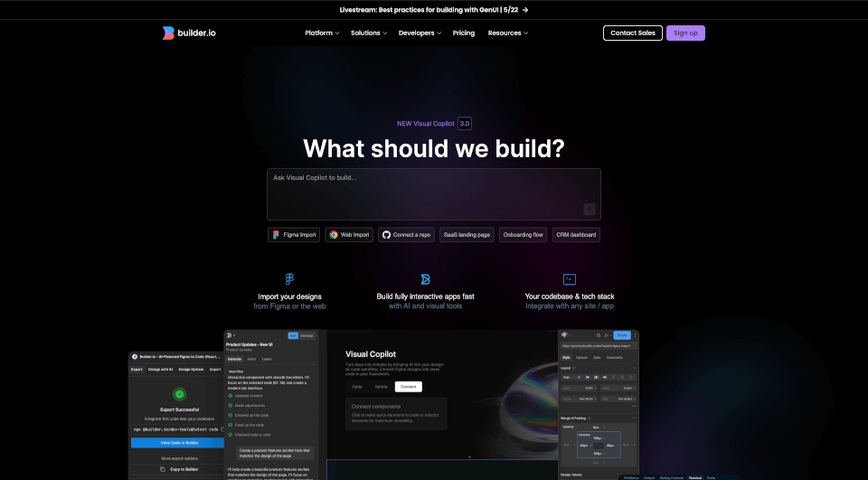The width and height of the screenshot is (868, 480).
Task: Click the Chrome logo inside Web Import
Action: click(334, 235)
